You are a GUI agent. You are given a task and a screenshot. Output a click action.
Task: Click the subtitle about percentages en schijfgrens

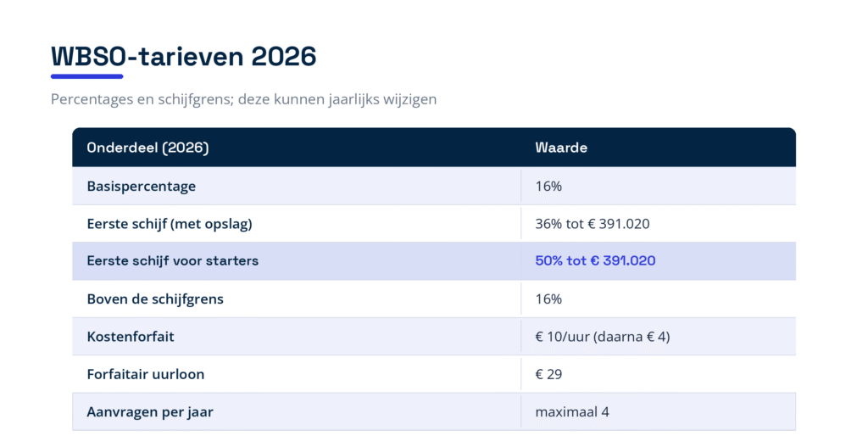pyautogui.click(x=243, y=99)
